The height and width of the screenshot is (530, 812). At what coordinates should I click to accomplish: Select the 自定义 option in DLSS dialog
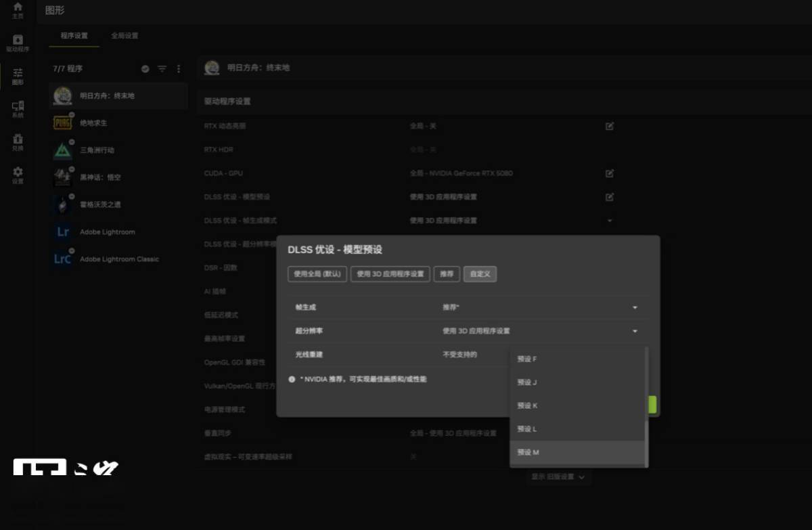[x=480, y=274]
